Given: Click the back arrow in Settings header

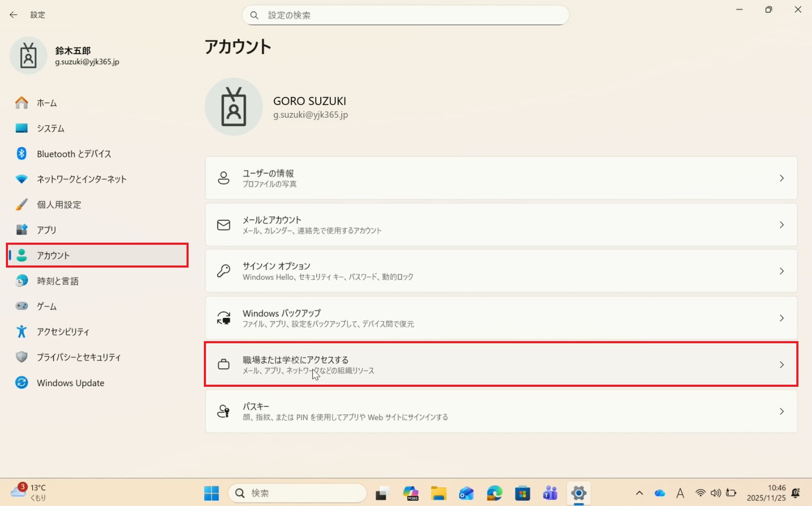Looking at the screenshot, I should click(x=14, y=15).
